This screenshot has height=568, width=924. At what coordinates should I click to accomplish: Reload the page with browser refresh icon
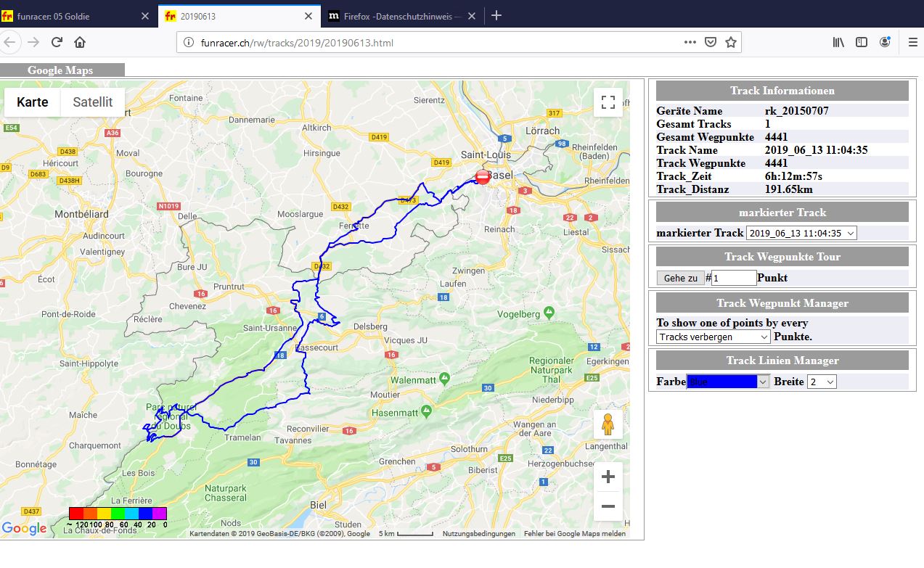(x=57, y=42)
